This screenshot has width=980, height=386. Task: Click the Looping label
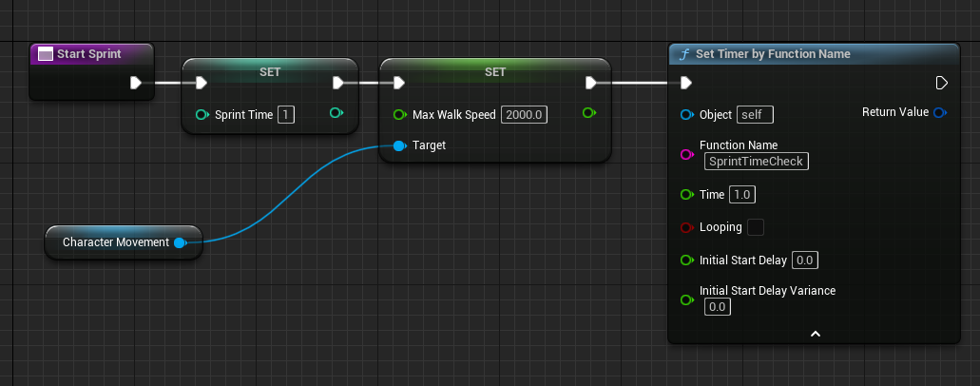tap(721, 227)
